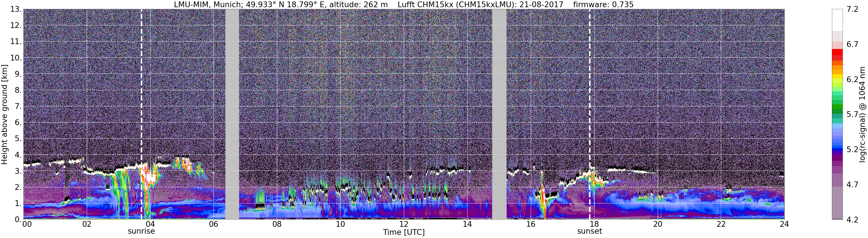Click the plot title mentioning LMU-MIM, Munich

404,4
